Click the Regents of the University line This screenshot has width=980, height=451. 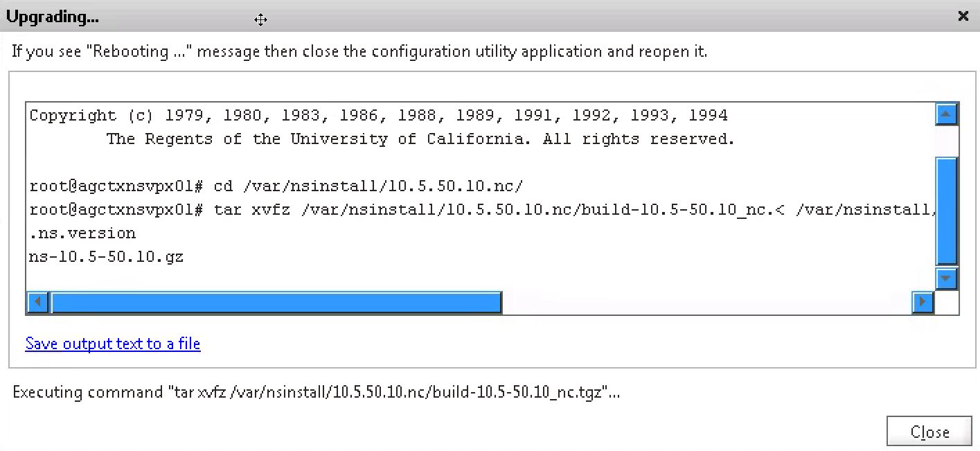point(420,139)
